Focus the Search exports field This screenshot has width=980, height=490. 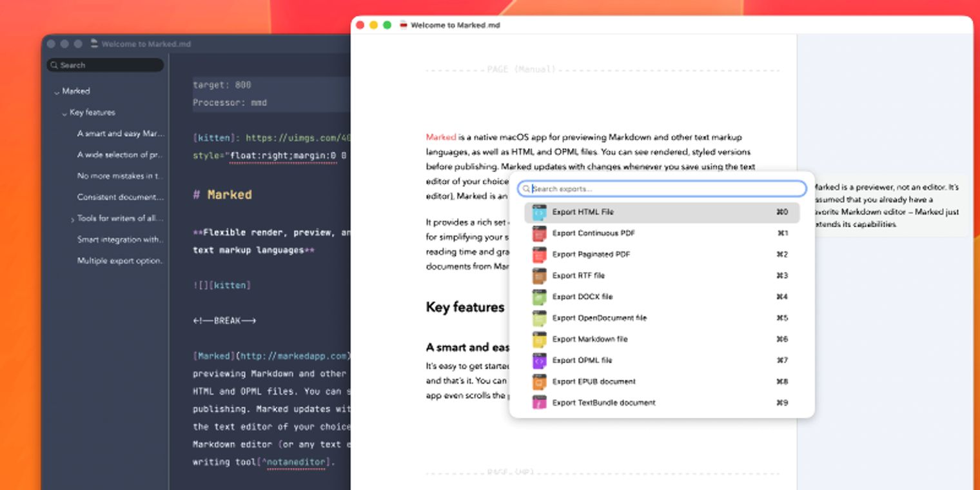pos(662,189)
